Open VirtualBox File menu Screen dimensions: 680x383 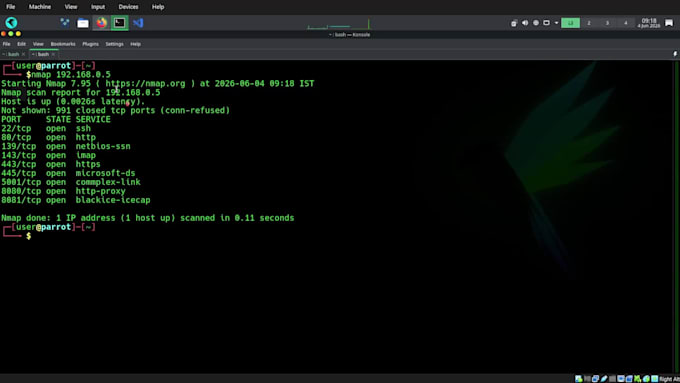11,7
